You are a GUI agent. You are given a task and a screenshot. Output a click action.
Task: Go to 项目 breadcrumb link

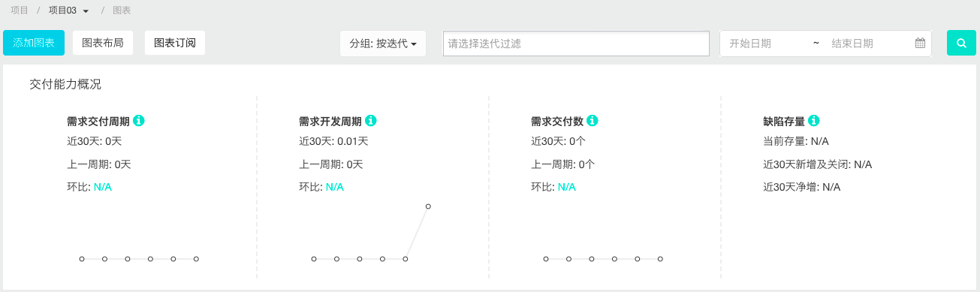coord(20,11)
